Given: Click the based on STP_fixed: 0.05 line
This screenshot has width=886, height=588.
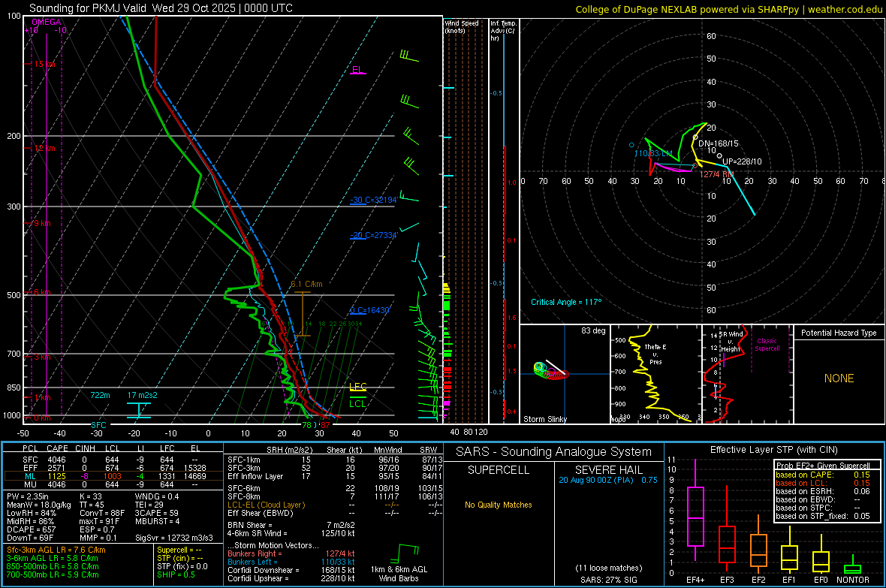Looking at the screenshot, I should click(x=822, y=516).
